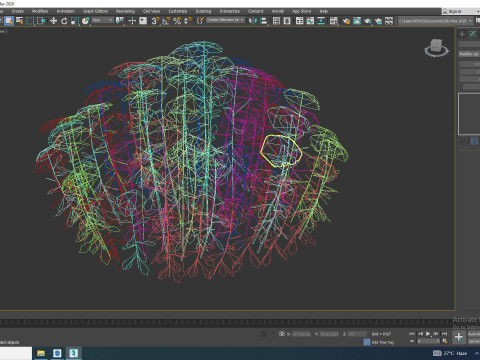
Task: Click Next Frame button
Action: point(436,334)
